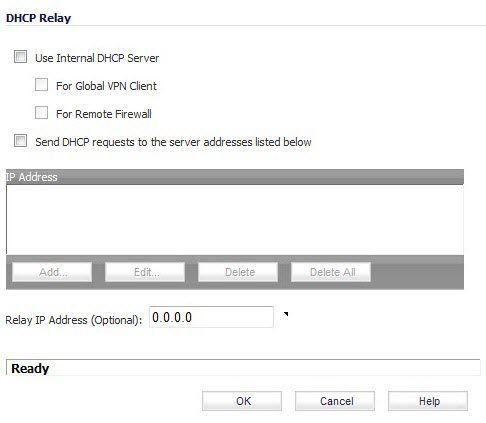Toggle Send DHCP requests to server addresses checkbox
This screenshot has height=423, width=486.
coord(20,141)
